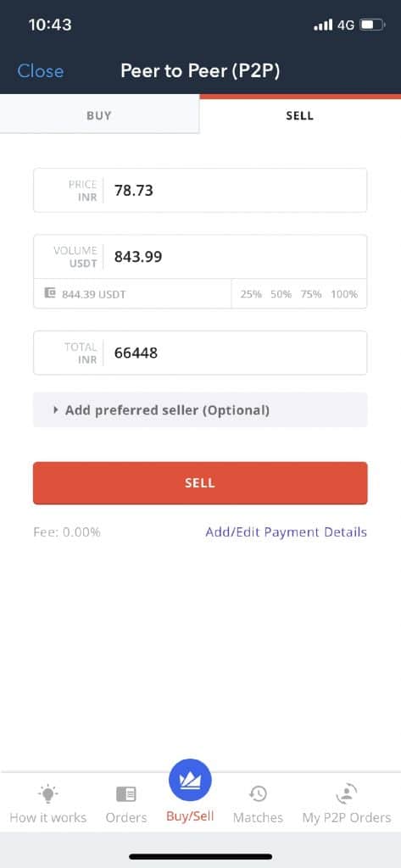Viewport: 401px width, 868px height.
Task: Tap Close in the header
Action: tap(41, 71)
